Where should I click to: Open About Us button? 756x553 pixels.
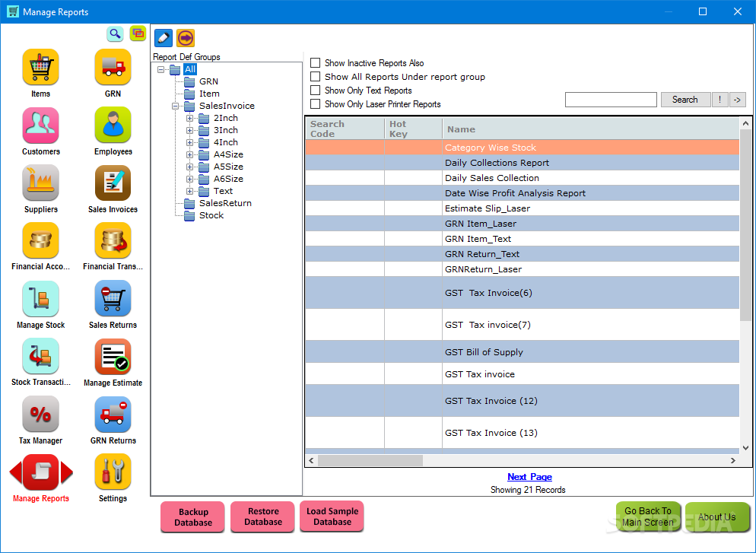(717, 516)
